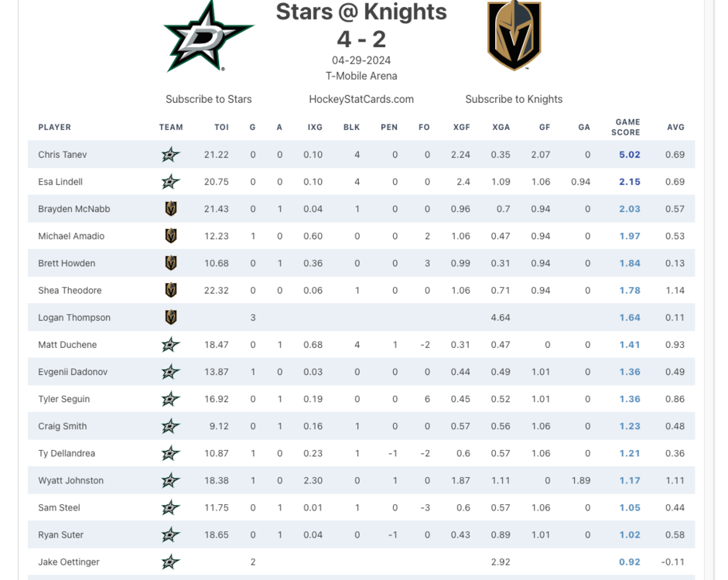728x580 pixels.
Task: Sort the table by Game Score column
Action: click(627, 127)
